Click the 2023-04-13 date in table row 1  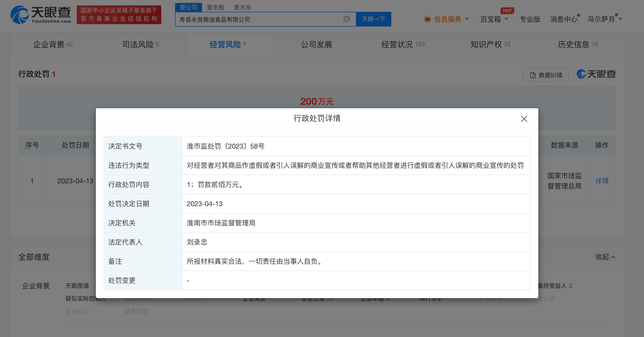point(75,181)
